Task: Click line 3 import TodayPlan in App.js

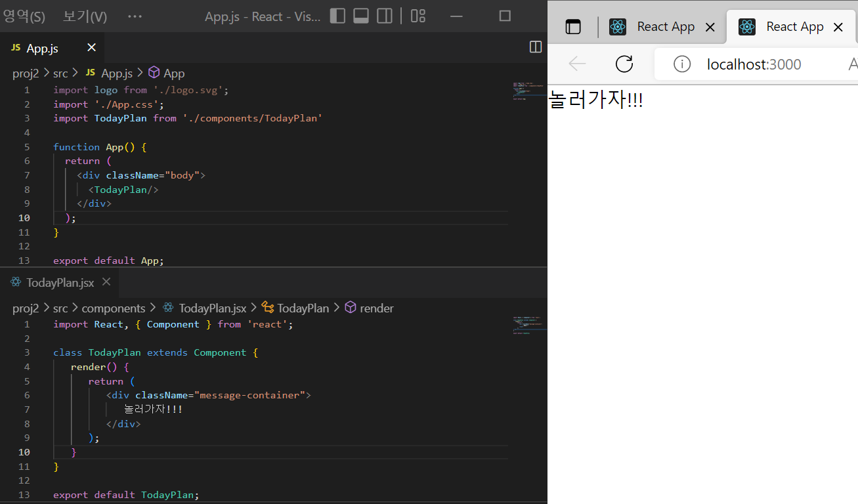Action: click(188, 118)
